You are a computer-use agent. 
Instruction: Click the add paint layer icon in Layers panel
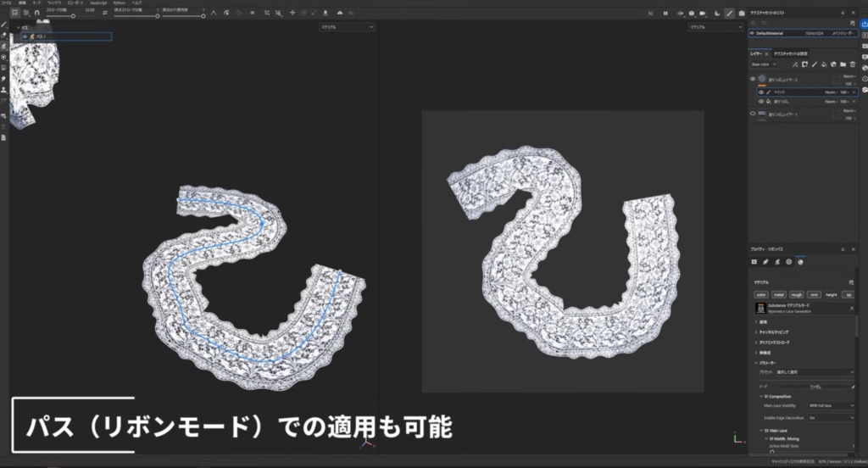click(815, 64)
